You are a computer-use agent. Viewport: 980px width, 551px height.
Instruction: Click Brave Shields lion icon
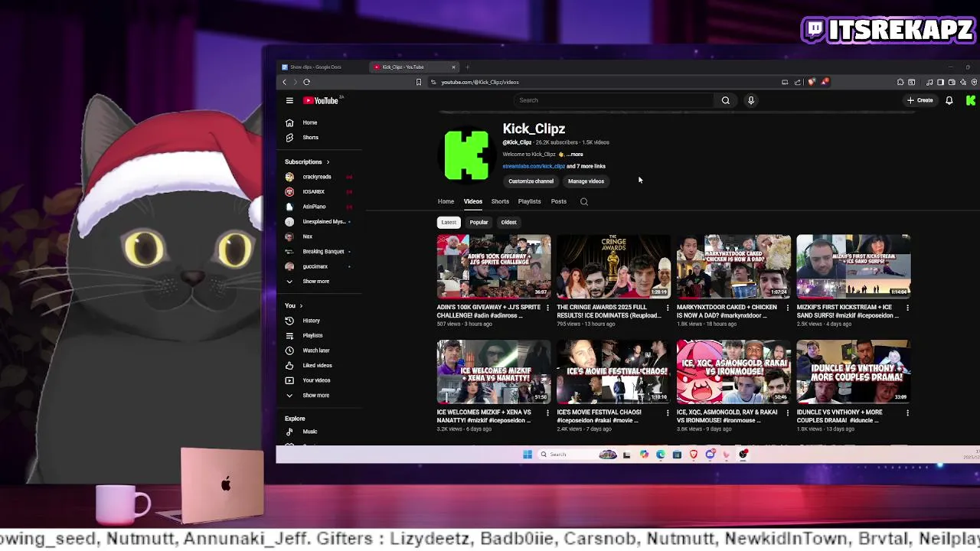(812, 82)
